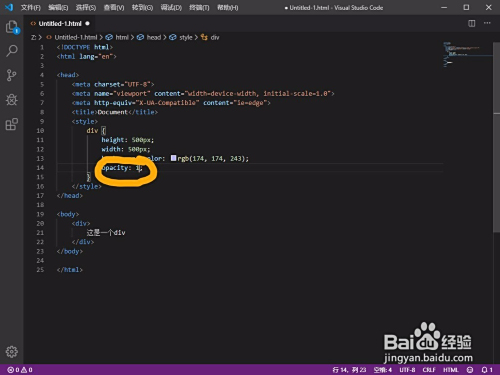Image resolution: width=500 pixels, height=375 pixels.
Task: Open the editor More Actions ellipsis
Action: pyautogui.click(x=487, y=23)
